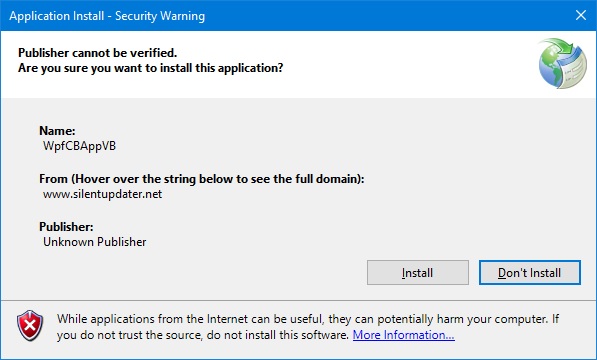Click the Name: field label
Viewport: 597px width, 360px height.
coord(57,131)
